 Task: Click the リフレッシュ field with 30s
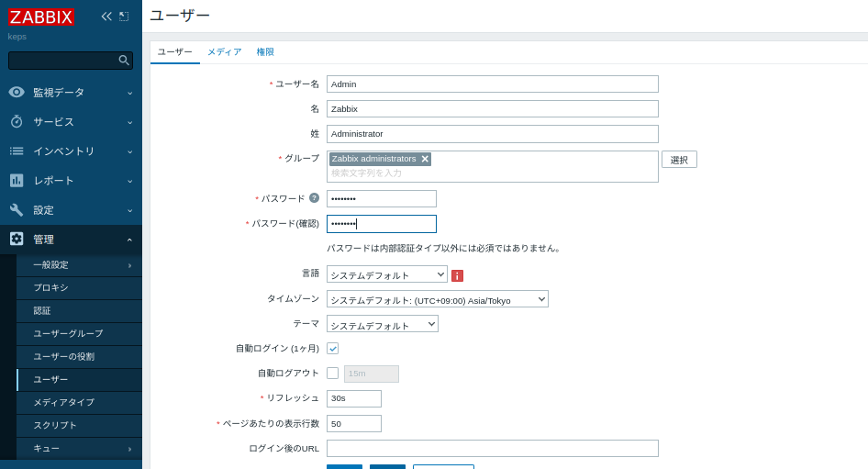tap(354, 398)
